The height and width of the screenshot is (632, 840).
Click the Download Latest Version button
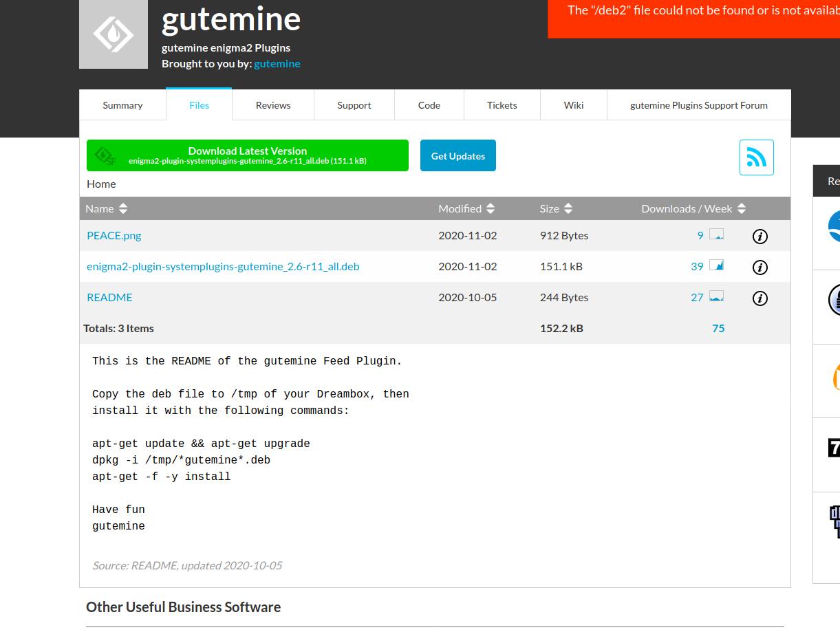click(x=248, y=155)
